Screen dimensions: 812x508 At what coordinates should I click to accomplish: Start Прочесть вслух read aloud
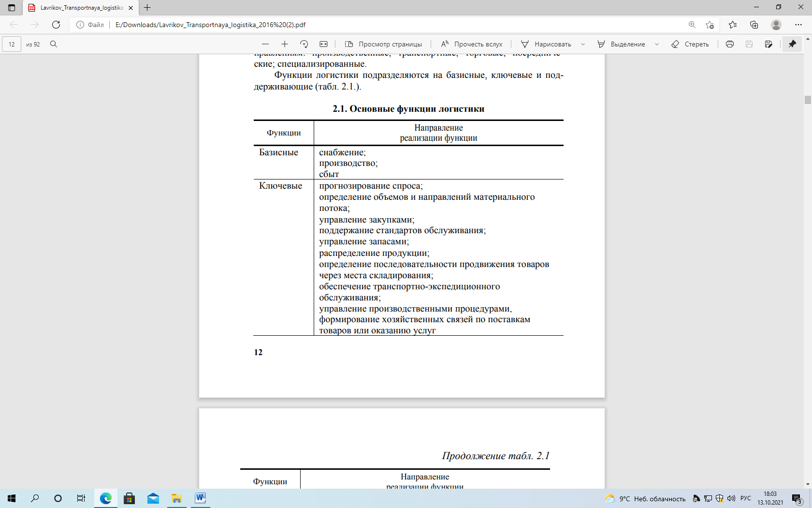click(472, 44)
